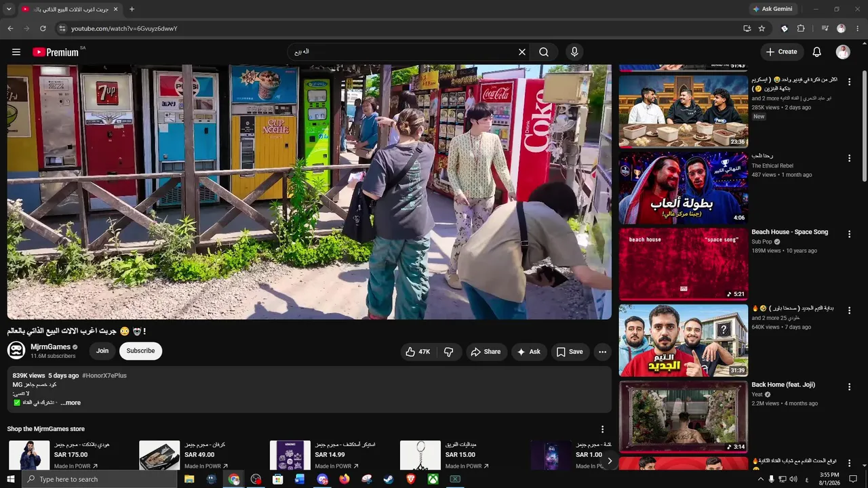Screen dimensions: 868x488
Task: Open Steam from the taskbar
Action: coord(389,479)
